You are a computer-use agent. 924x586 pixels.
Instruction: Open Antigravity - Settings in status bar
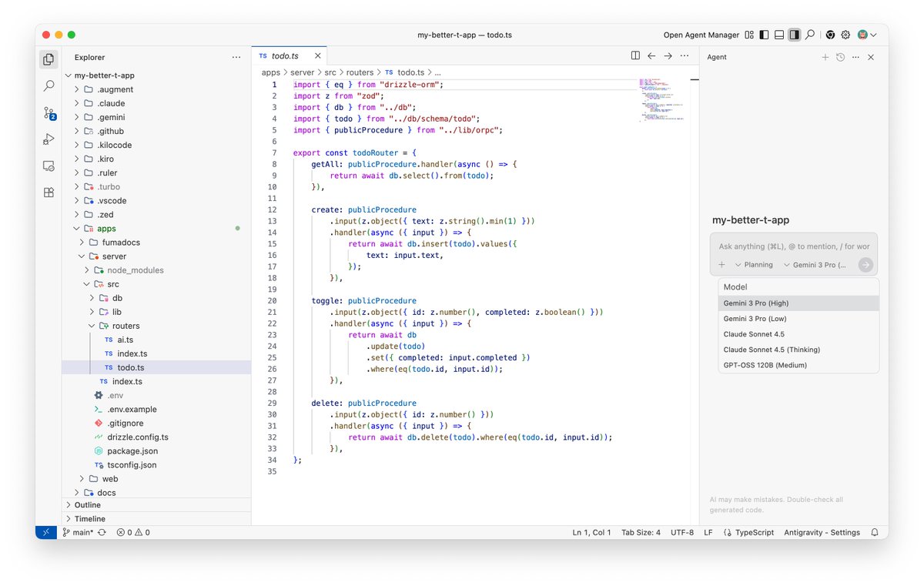click(x=822, y=532)
